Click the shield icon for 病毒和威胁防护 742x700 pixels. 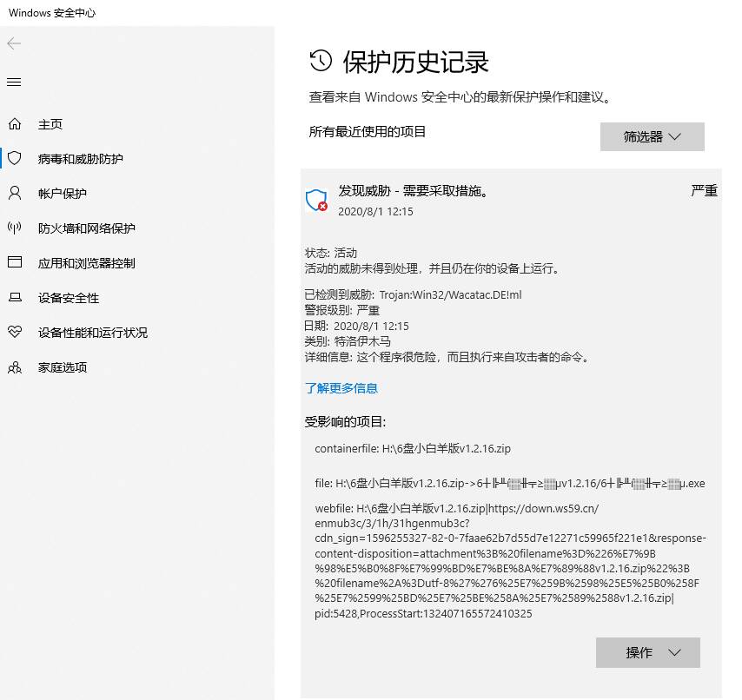point(15,158)
